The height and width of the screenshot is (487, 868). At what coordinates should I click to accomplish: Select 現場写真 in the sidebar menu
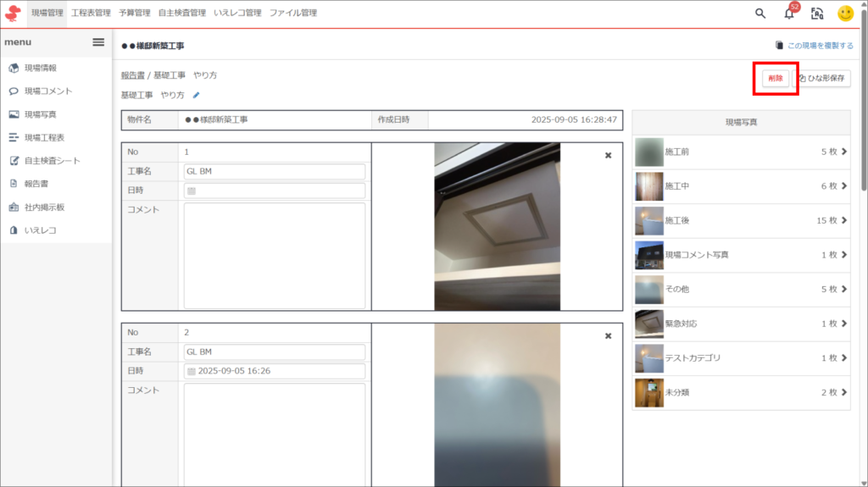tap(42, 114)
